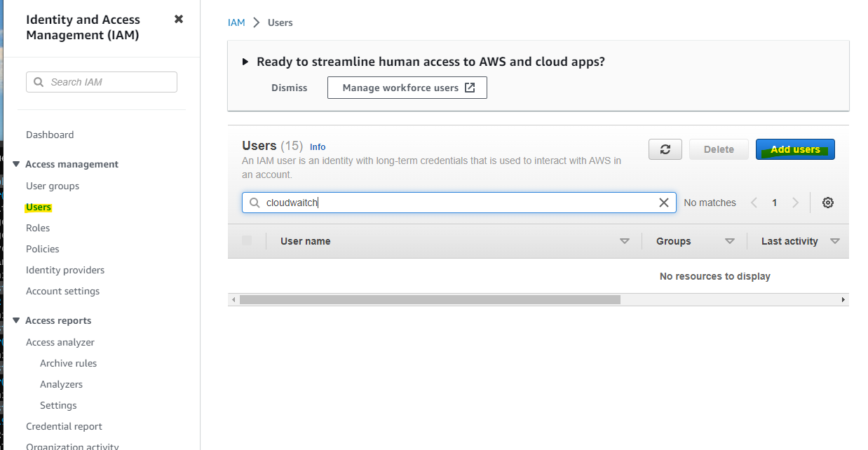Focus the Search IAM input field
Image resolution: width=868 pixels, height=450 pixels.
(109, 82)
